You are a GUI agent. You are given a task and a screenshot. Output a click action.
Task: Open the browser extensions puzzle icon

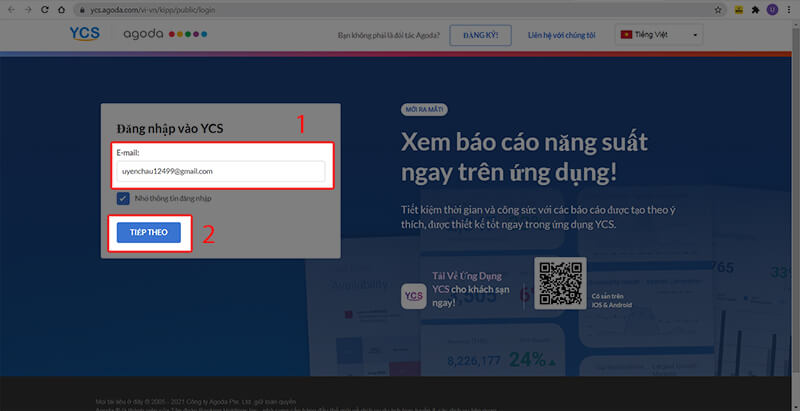tap(754, 8)
